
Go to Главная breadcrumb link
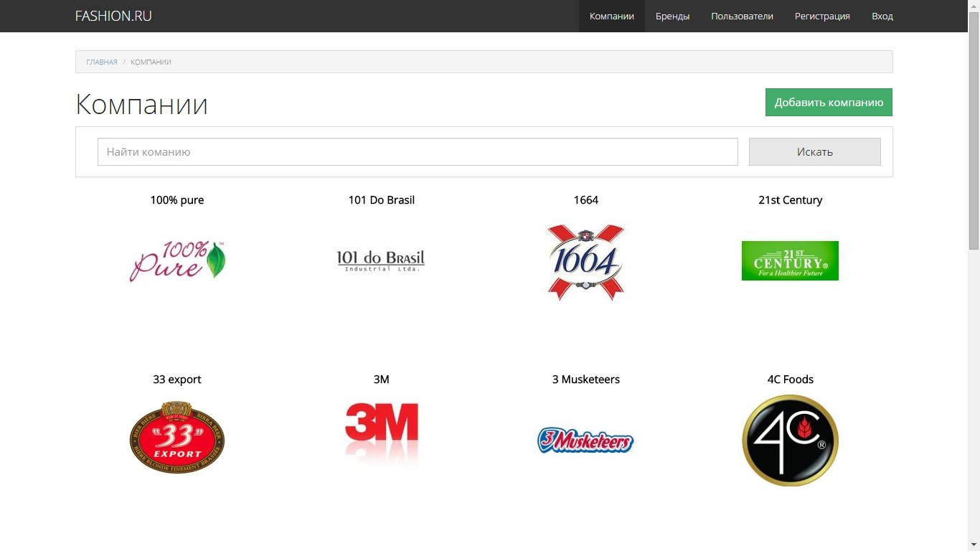click(x=102, y=62)
